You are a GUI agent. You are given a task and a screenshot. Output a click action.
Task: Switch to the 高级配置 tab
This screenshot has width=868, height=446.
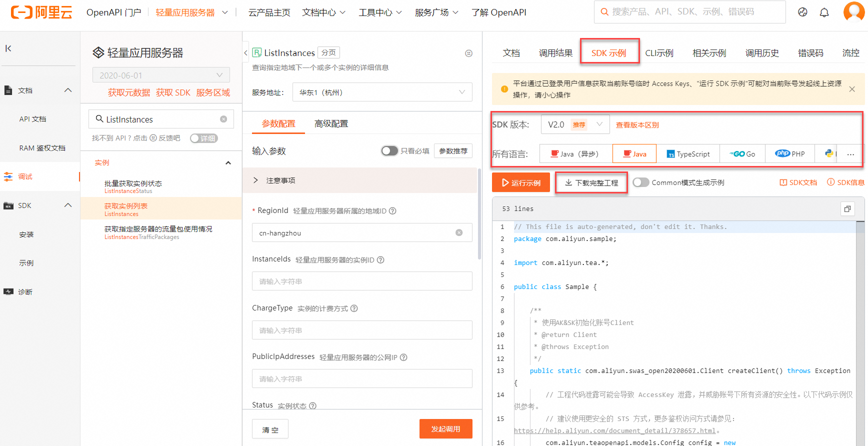331,123
